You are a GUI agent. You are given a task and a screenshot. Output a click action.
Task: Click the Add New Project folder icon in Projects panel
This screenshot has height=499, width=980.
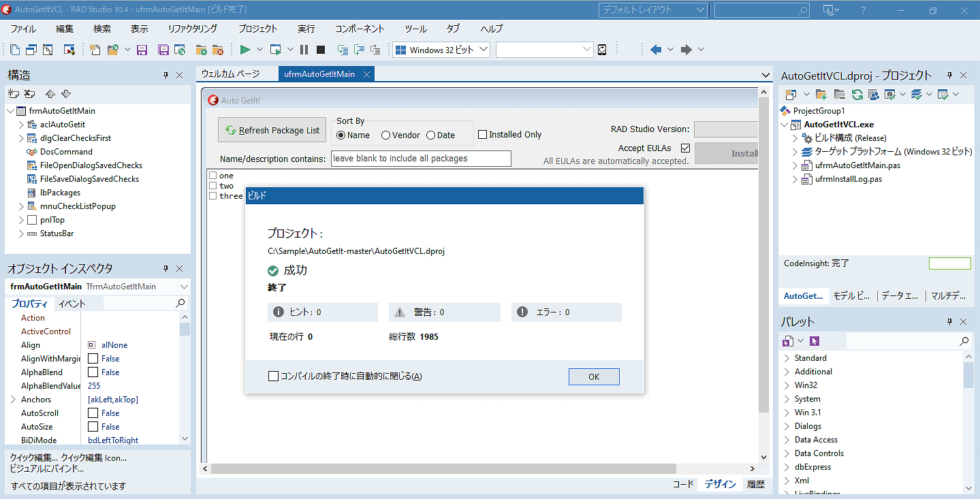click(821, 94)
